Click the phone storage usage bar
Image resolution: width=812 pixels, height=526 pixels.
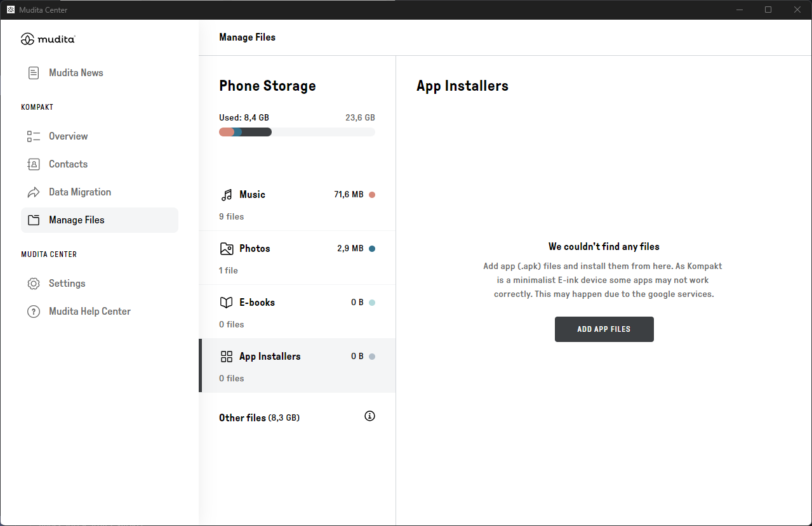click(297, 132)
